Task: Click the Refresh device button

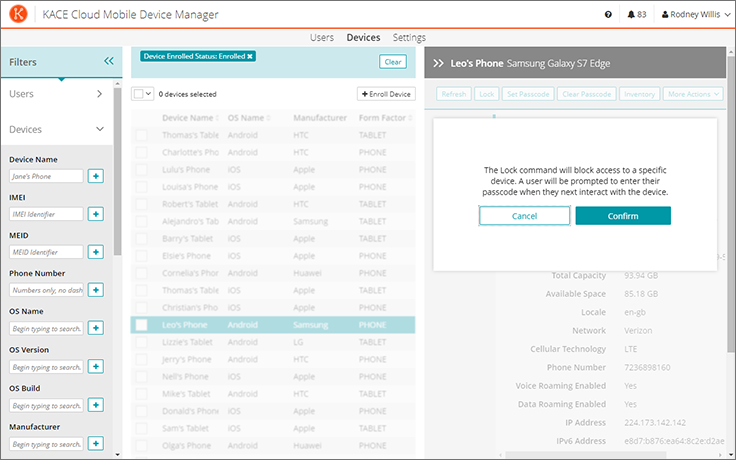Action: [x=453, y=94]
